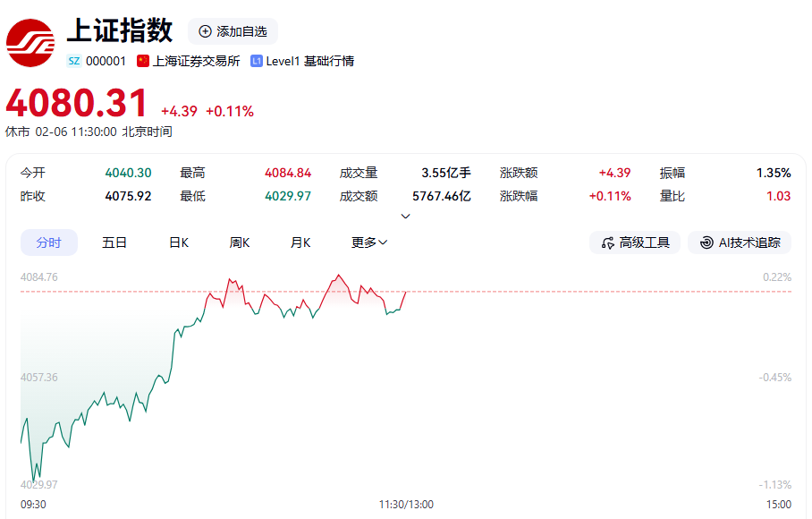Click the plus icon in 添加自选
812x519 pixels.
[x=205, y=31]
